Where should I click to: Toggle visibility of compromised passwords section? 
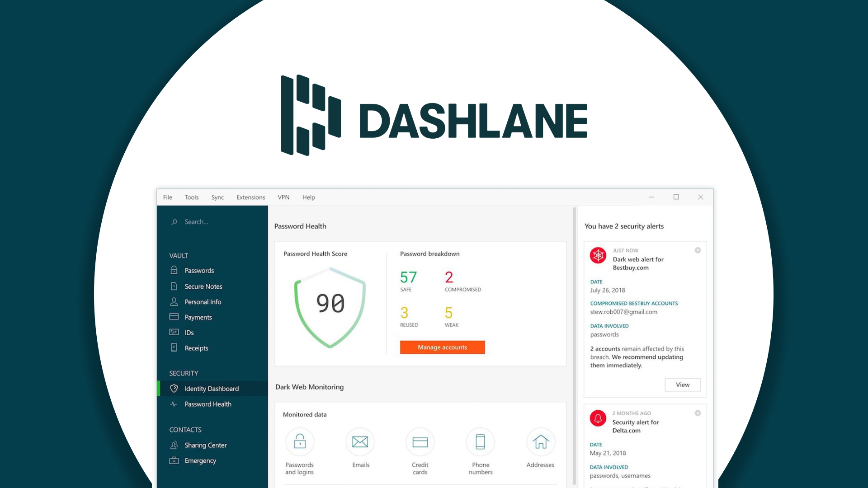coord(463,281)
